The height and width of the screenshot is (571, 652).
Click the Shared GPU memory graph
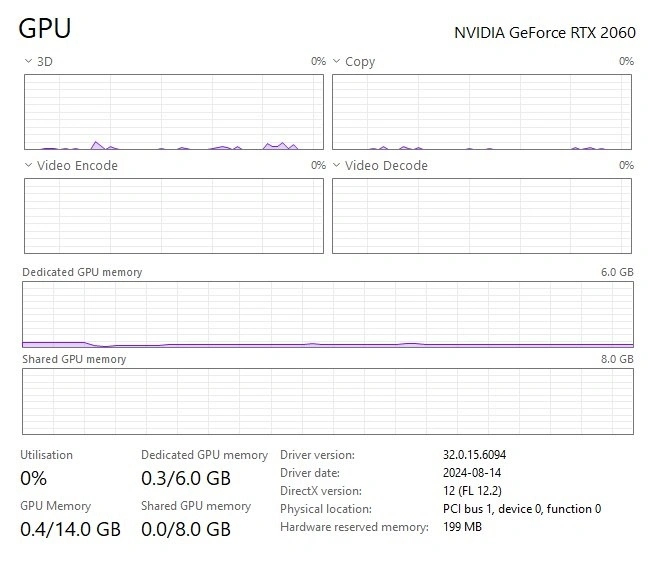pyautogui.click(x=327, y=401)
